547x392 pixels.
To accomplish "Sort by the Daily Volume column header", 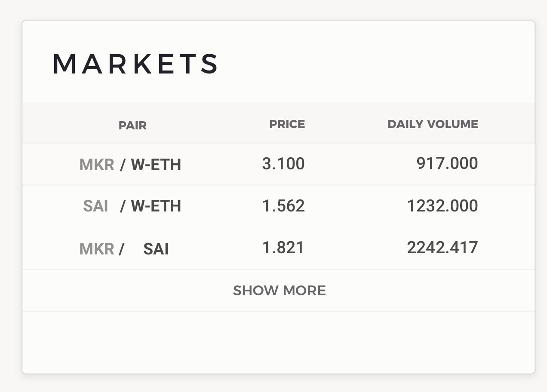I will [x=433, y=124].
